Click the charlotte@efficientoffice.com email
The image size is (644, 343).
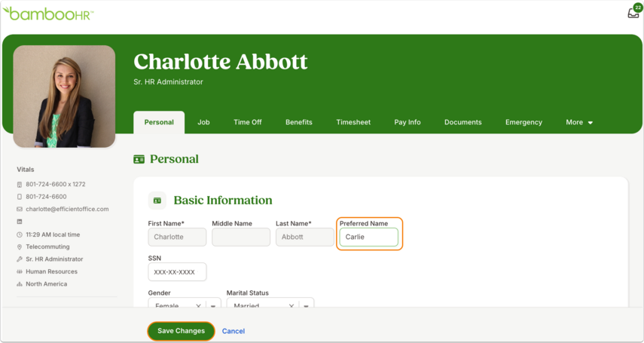pyautogui.click(x=67, y=209)
